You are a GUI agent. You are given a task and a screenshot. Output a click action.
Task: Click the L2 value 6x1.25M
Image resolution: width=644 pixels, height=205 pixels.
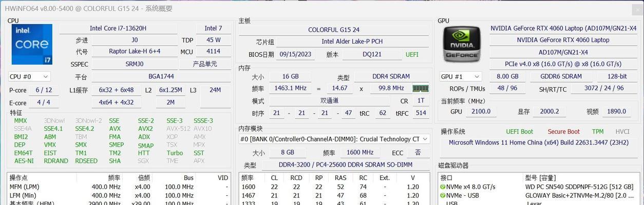click(x=171, y=90)
